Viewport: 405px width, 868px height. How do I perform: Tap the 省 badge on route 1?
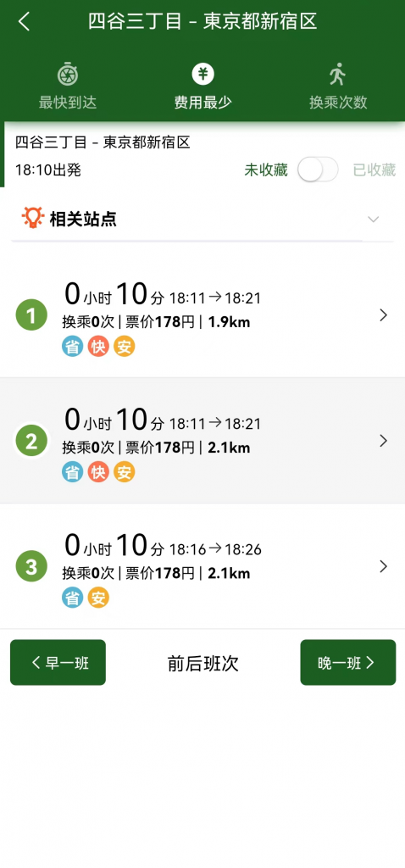coord(73,347)
